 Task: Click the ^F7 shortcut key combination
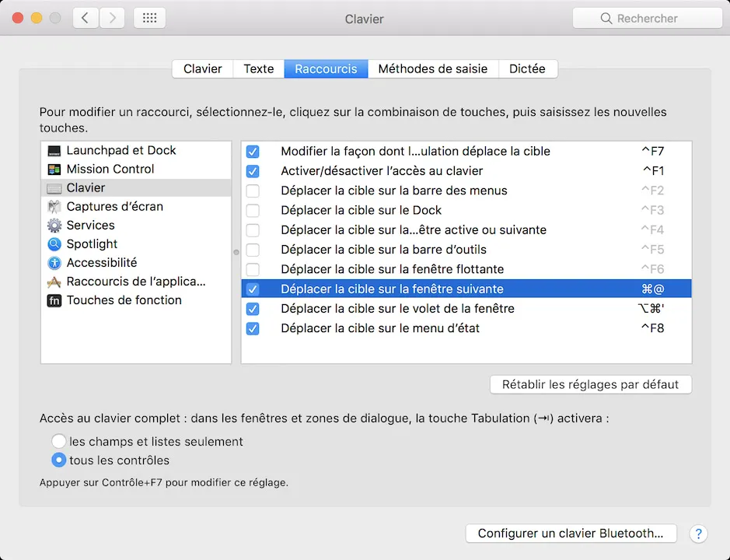tap(653, 152)
